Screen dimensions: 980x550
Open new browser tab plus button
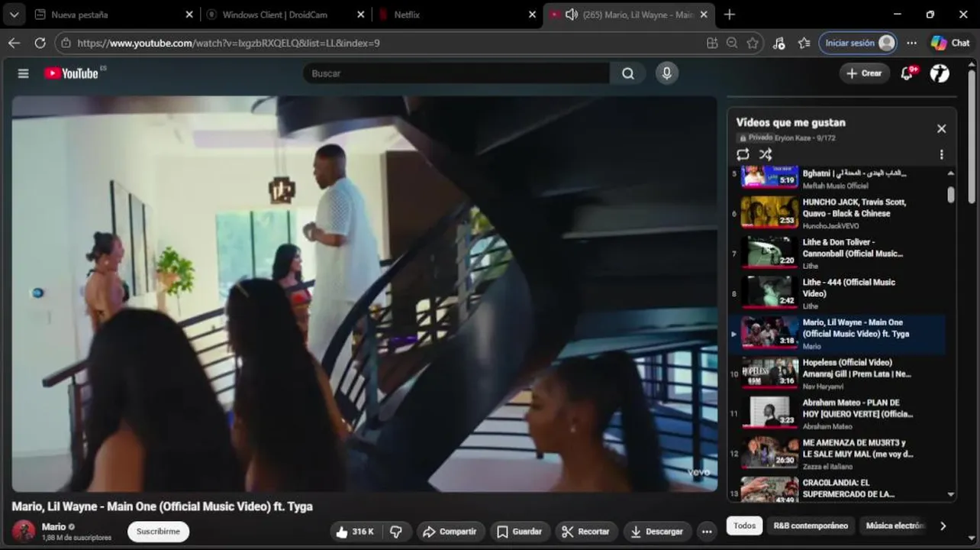(x=730, y=15)
